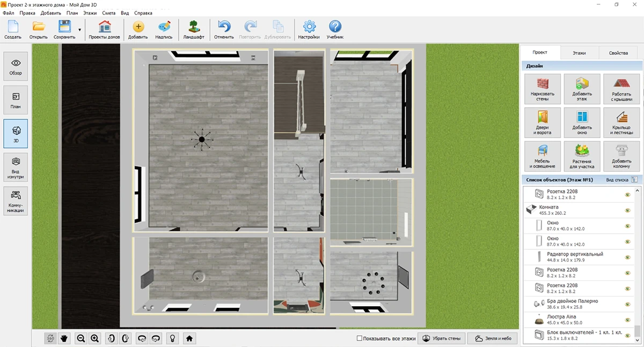Click the black chandelier in large room

click(202, 140)
